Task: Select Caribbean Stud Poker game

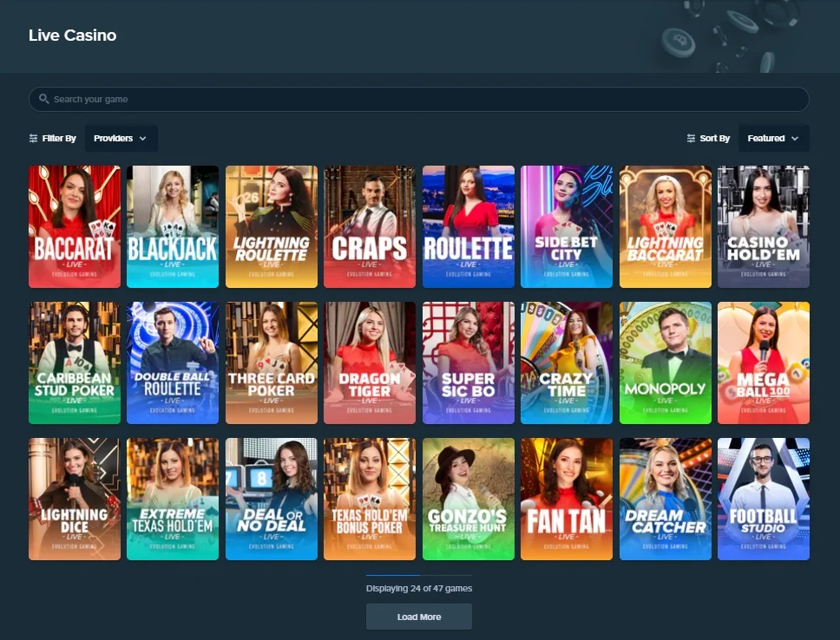Action: (75, 362)
